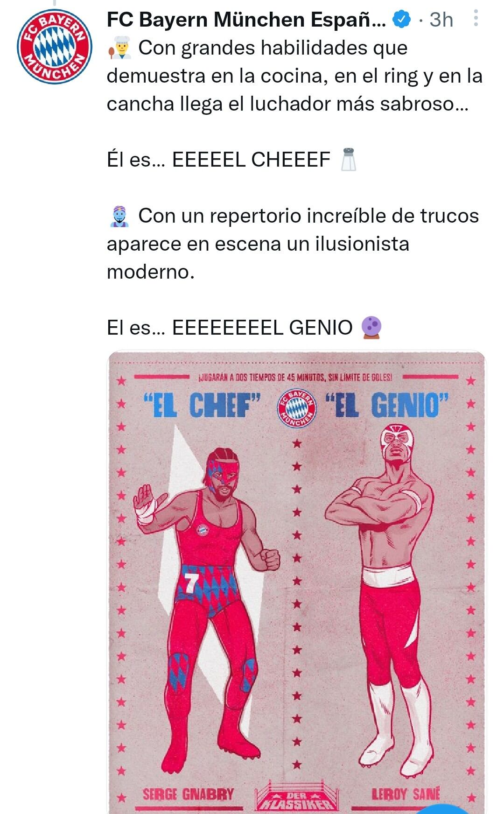Click the salt shaker emoji
The width and height of the screenshot is (504, 814).
tap(349, 160)
